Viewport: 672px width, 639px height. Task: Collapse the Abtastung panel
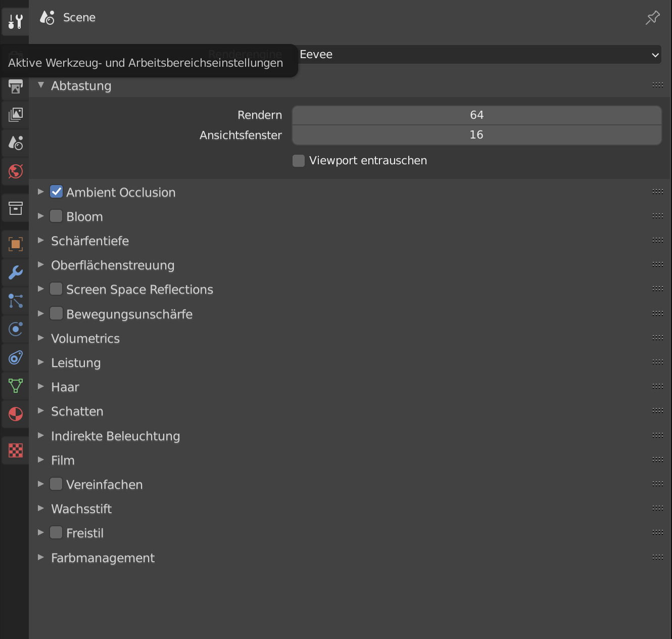[41, 85]
